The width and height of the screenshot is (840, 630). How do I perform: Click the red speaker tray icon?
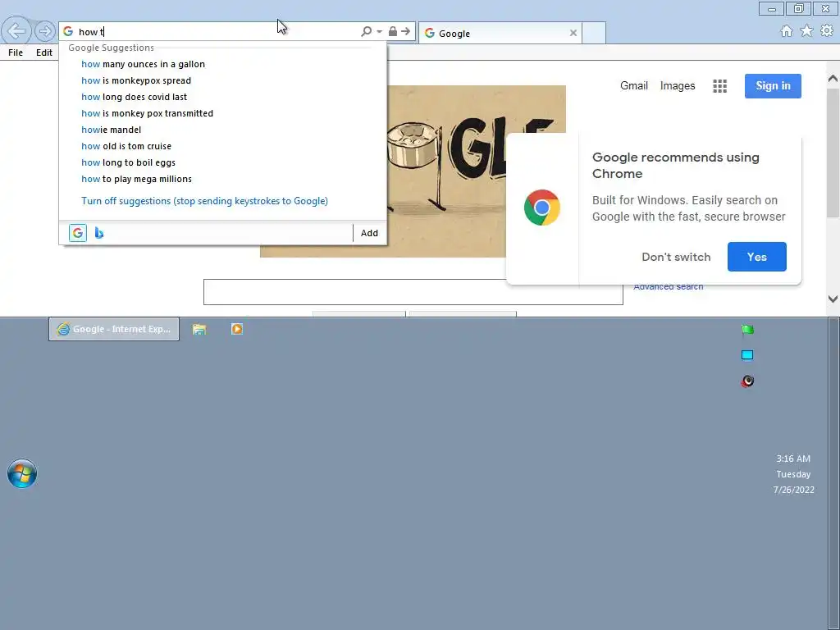747,381
